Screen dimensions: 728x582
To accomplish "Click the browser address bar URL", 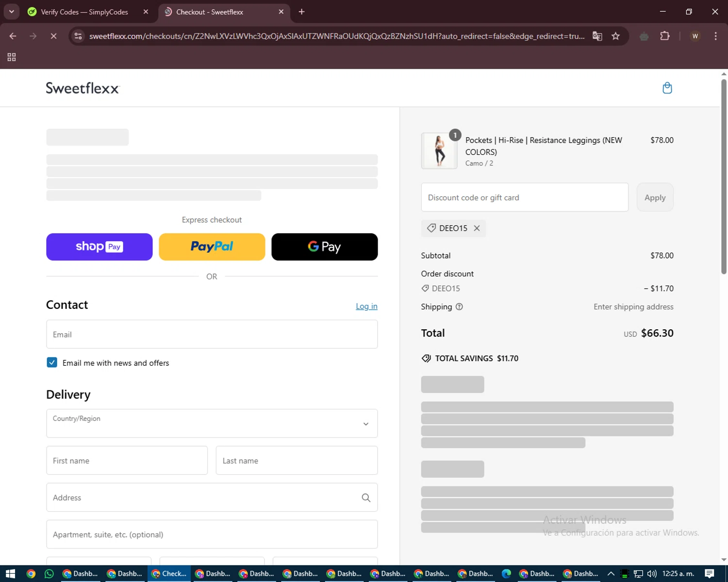I will [x=337, y=36].
